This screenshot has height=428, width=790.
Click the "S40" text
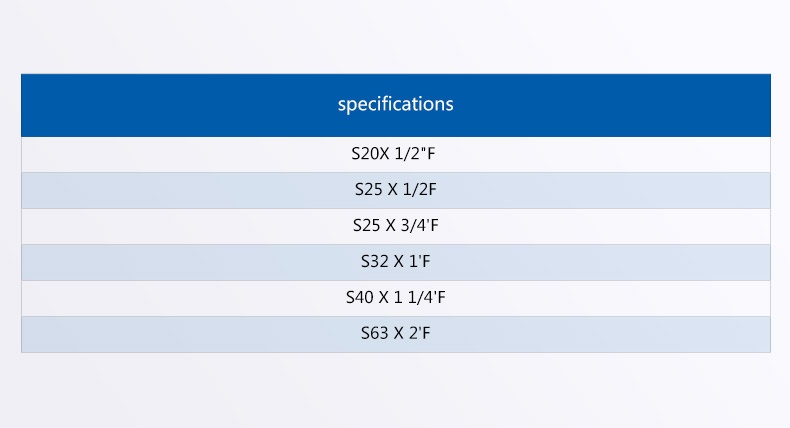[x=360, y=297]
